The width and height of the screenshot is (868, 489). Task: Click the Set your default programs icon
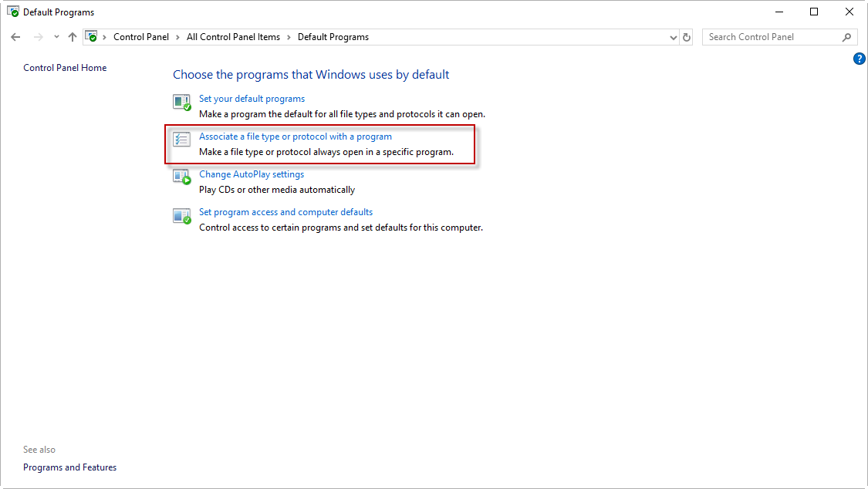181,103
